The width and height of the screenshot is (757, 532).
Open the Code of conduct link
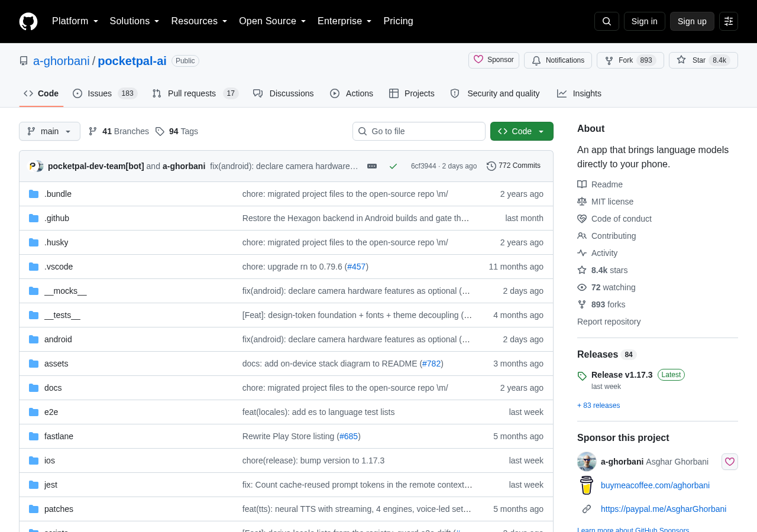(614, 219)
